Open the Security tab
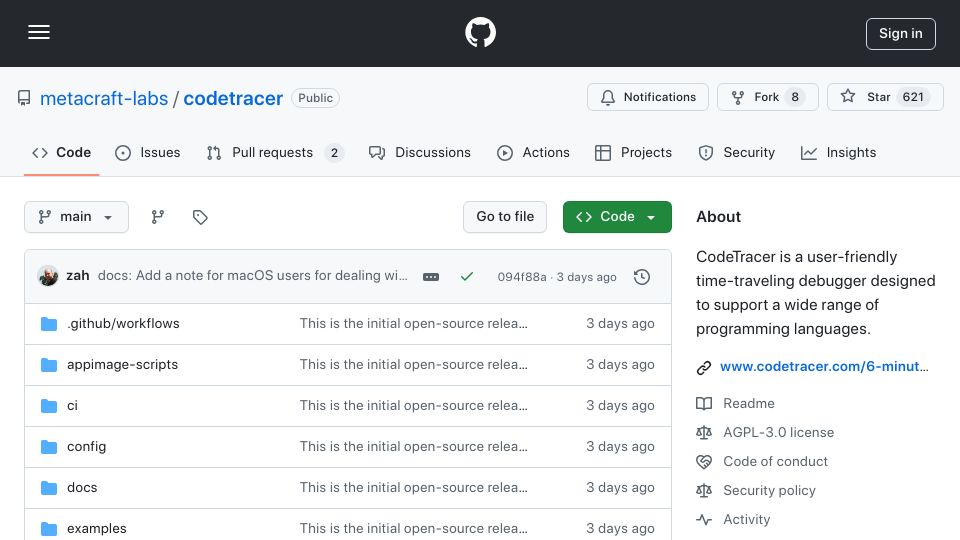 click(737, 152)
